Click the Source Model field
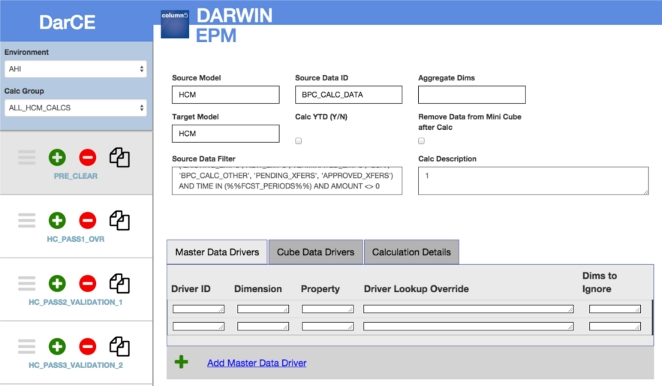 225,95
